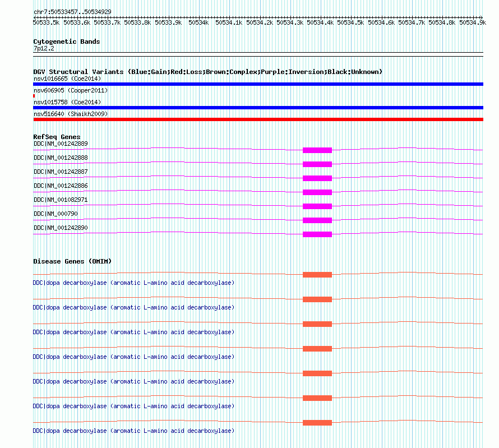Click the nsv1015758 (Coe2014) label
Viewport: 499px width, 448px height.
[67, 102]
